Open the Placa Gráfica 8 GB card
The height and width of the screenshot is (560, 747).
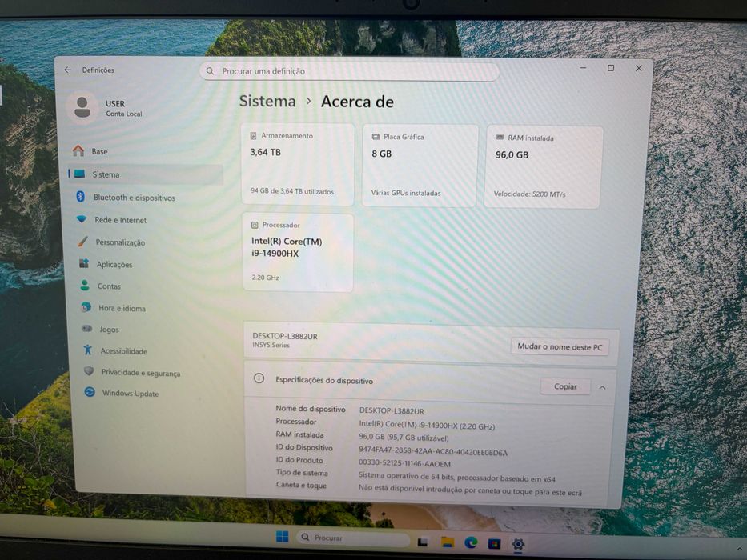[420, 166]
